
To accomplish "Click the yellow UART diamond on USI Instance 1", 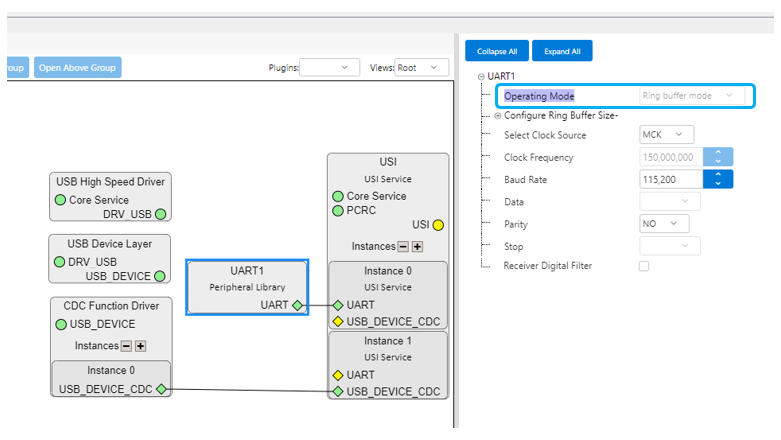I will 338,375.
